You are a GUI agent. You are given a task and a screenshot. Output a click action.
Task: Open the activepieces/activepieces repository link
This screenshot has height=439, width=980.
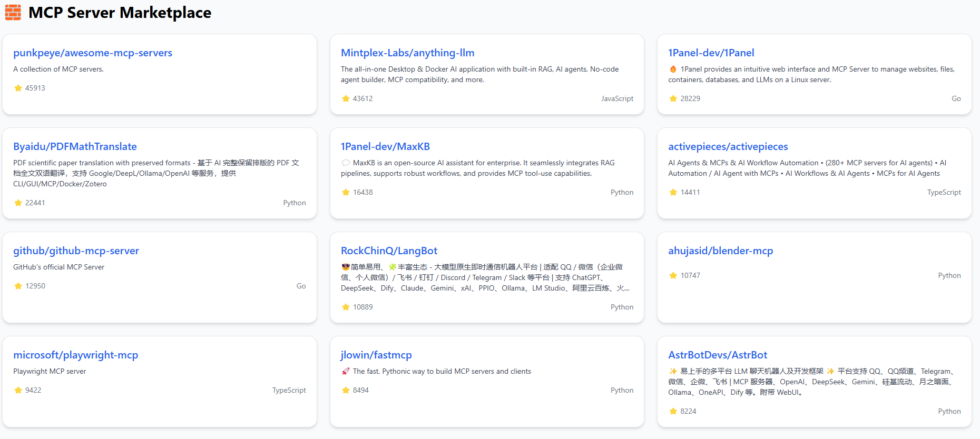(728, 146)
